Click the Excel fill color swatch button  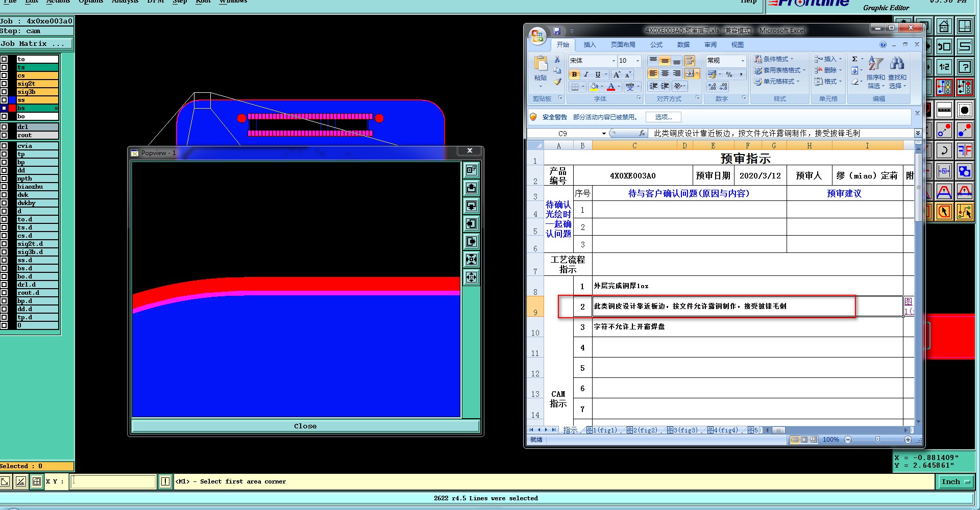pos(594,87)
